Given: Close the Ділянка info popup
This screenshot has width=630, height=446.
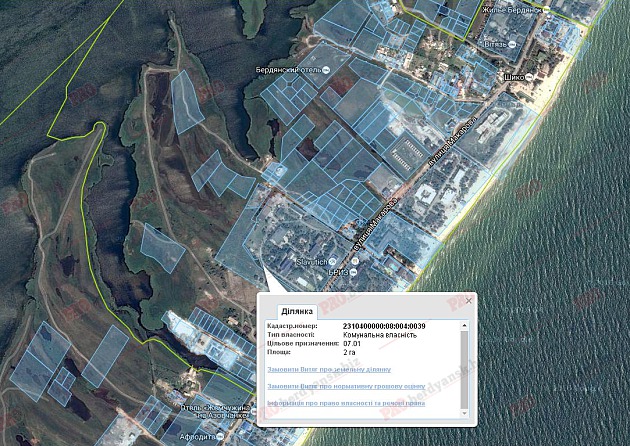Looking at the screenshot, I should (x=467, y=302).
